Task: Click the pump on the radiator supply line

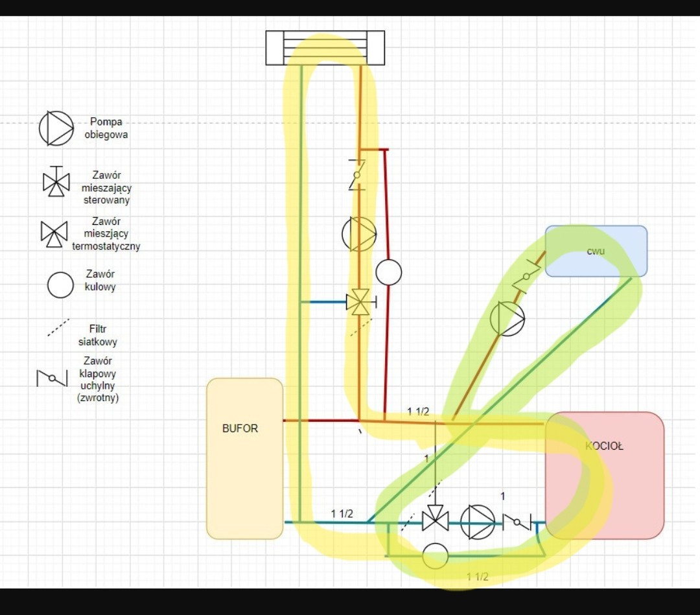Action: click(359, 234)
